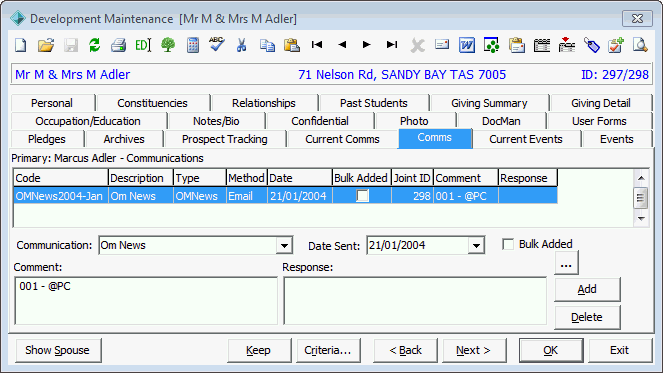The height and width of the screenshot is (373, 663).
Task: Open the Prospect Tracking tab
Action: click(x=225, y=139)
